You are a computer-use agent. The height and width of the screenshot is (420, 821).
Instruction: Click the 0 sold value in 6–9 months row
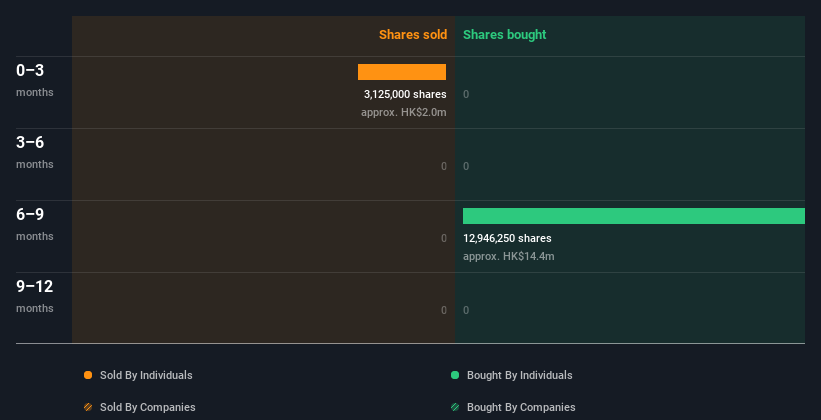(443, 238)
